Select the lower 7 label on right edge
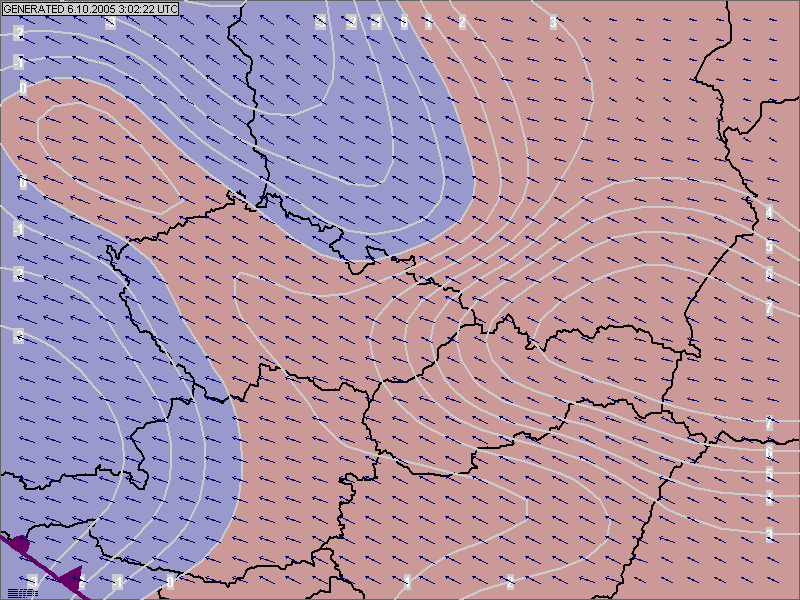This screenshot has width=800, height=600. click(x=769, y=424)
